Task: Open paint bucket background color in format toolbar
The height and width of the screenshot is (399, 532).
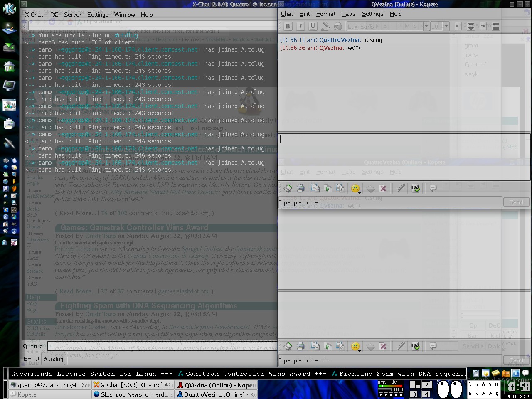Action: [338, 26]
